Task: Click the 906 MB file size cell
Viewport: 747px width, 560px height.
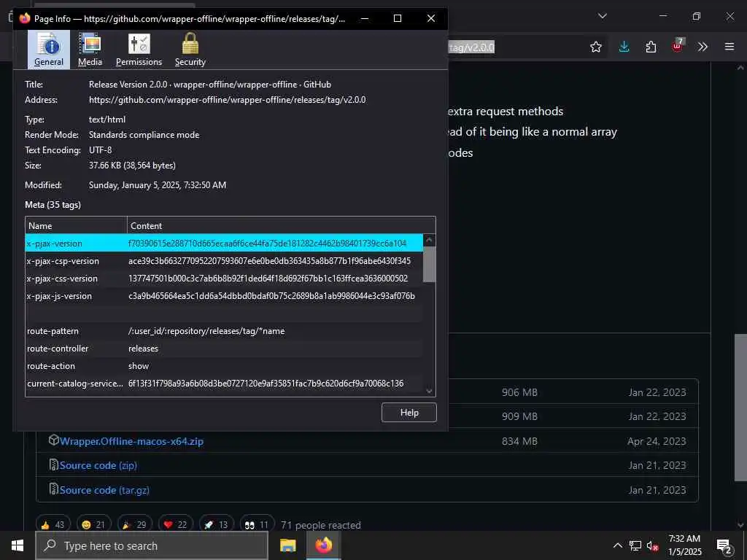Action: tap(519, 392)
